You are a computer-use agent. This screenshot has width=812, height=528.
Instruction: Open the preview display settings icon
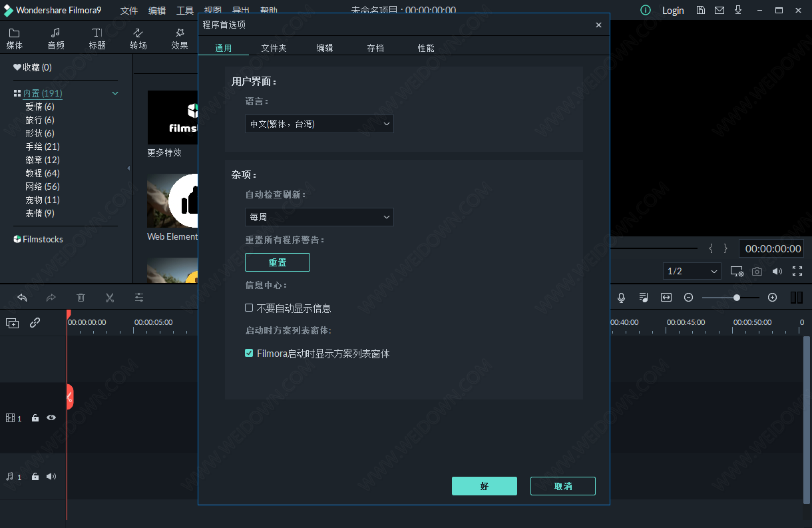(x=737, y=272)
